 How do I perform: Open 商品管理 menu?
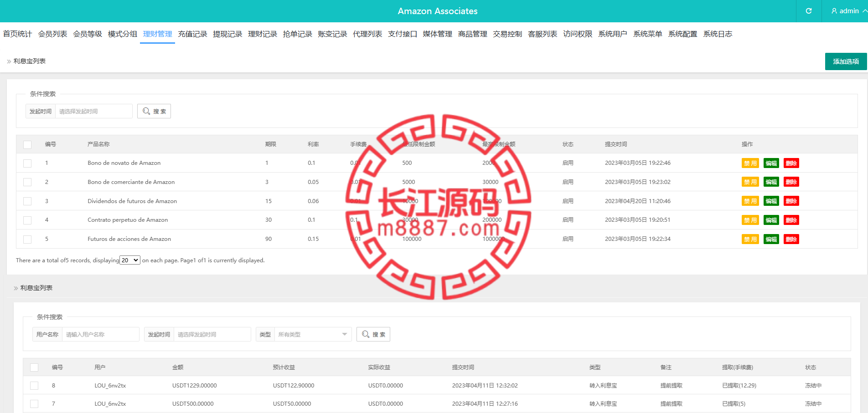coord(472,34)
